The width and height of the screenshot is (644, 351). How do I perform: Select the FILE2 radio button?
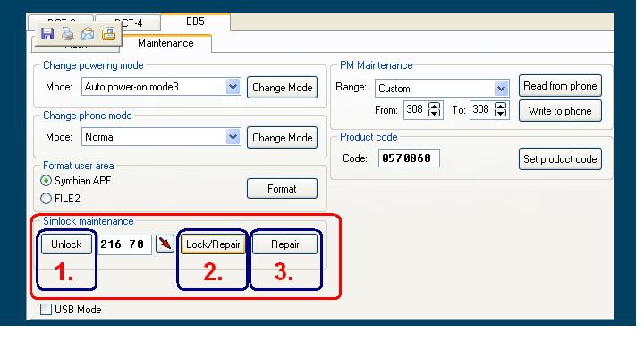click(46, 199)
